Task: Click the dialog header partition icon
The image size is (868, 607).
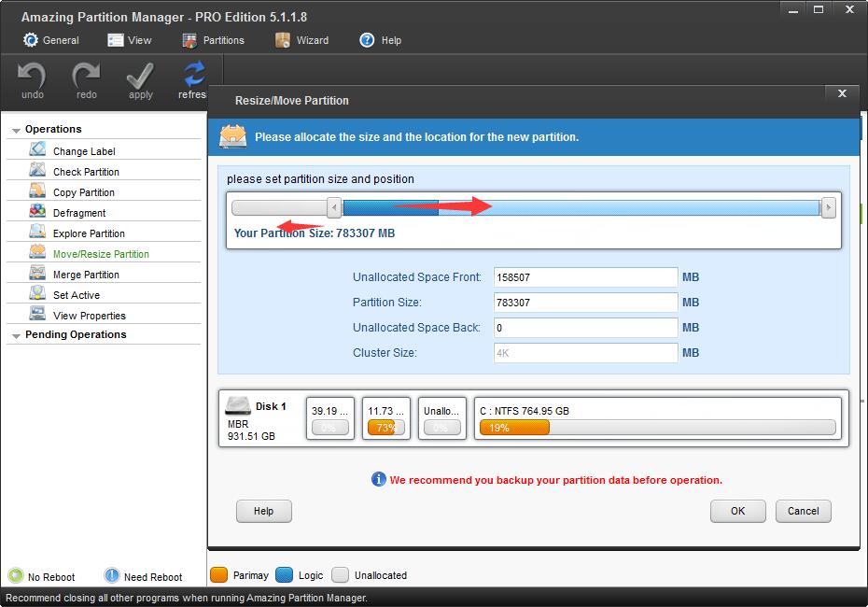Action: click(233, 136)
